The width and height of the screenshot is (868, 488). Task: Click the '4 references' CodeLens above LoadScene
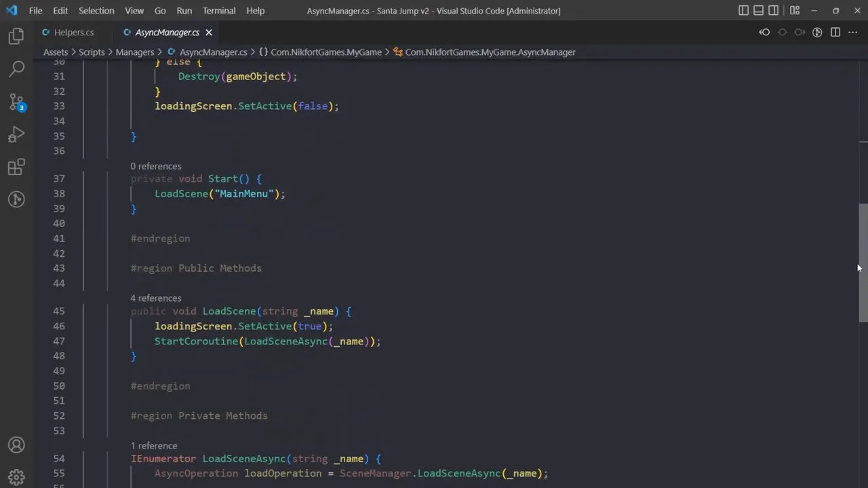coord(156,298)
